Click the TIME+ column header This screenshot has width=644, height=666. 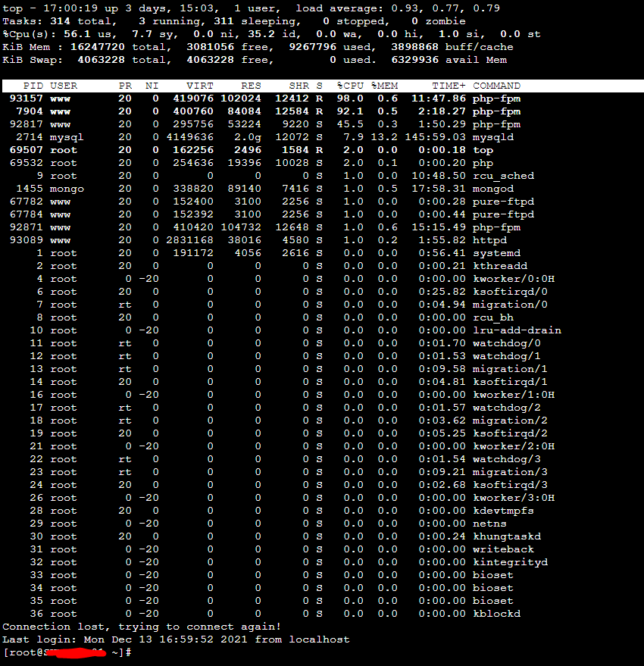click(x=449, y=86)
